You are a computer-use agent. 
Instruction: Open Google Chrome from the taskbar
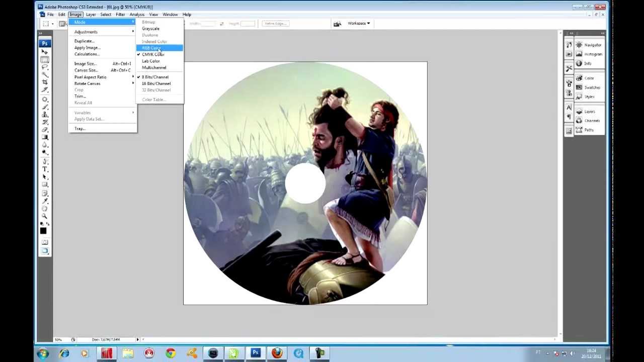pyautogui.click(x=171, y=353)
